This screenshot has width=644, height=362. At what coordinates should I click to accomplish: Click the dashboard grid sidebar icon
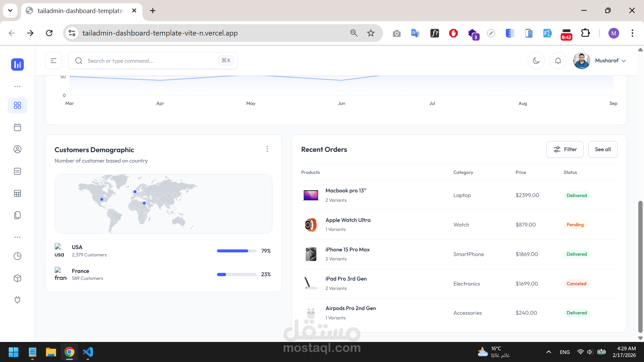tap(17, 105)
